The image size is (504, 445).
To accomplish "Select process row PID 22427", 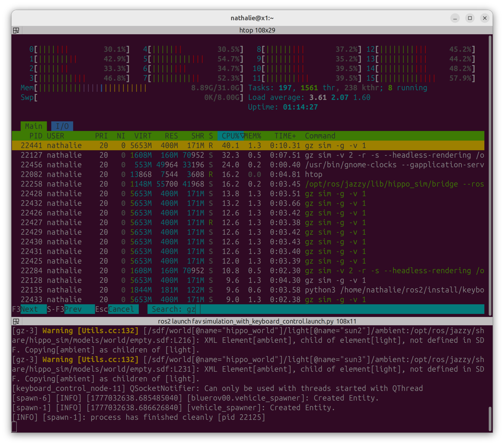I will [x=248, y=222].
